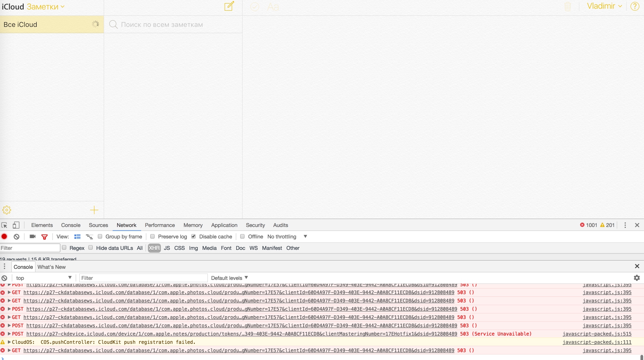
Task: Open console settings gear icon
Action: [x=637, y=278]
